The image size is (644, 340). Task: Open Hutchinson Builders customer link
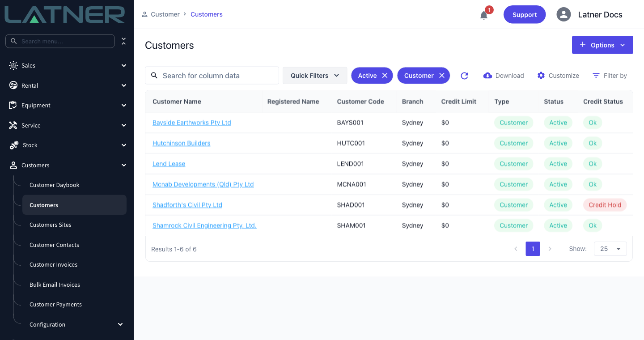pos(181,143)
